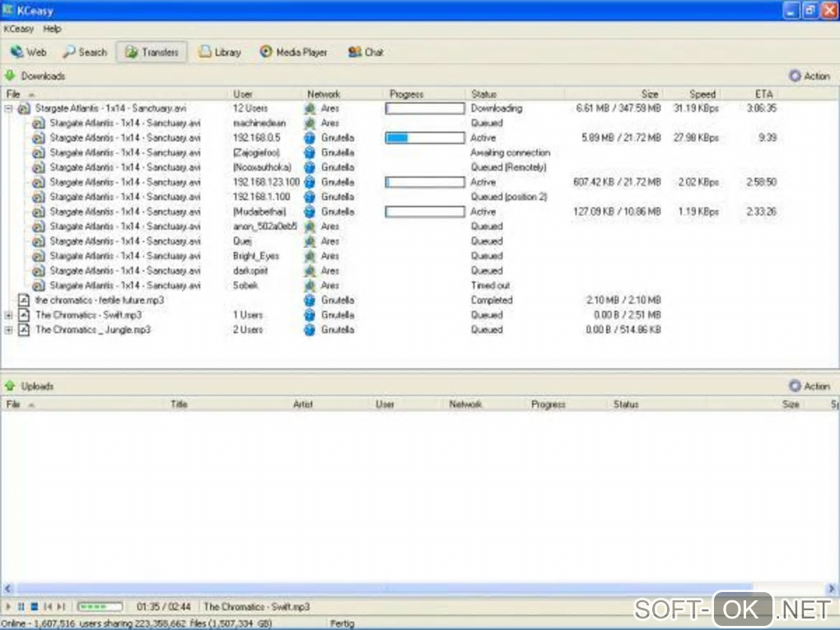Click the Gnutella icon on 192.168.1.100 row
This screenshot has width=840, height=630.
pos(310,197)
